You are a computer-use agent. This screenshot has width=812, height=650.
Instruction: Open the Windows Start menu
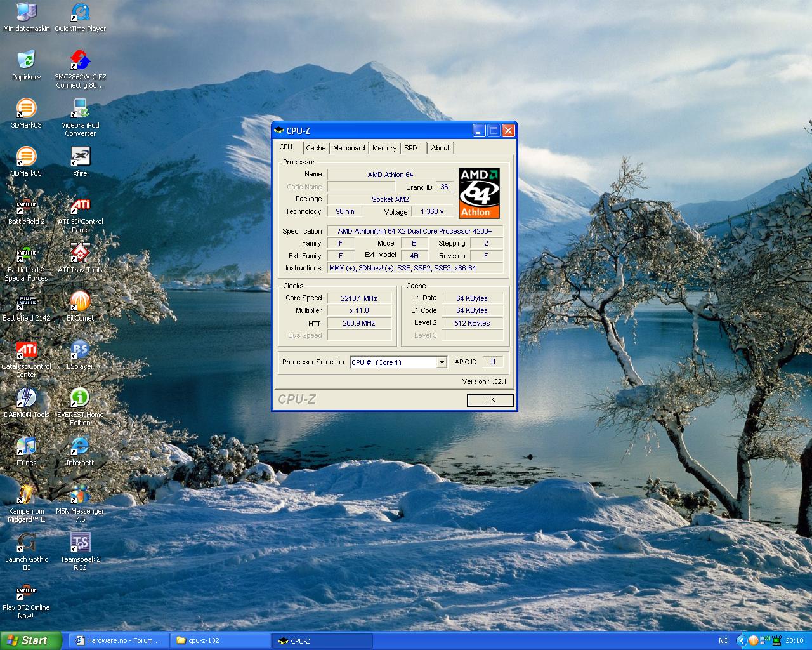[x=30, y=640]
